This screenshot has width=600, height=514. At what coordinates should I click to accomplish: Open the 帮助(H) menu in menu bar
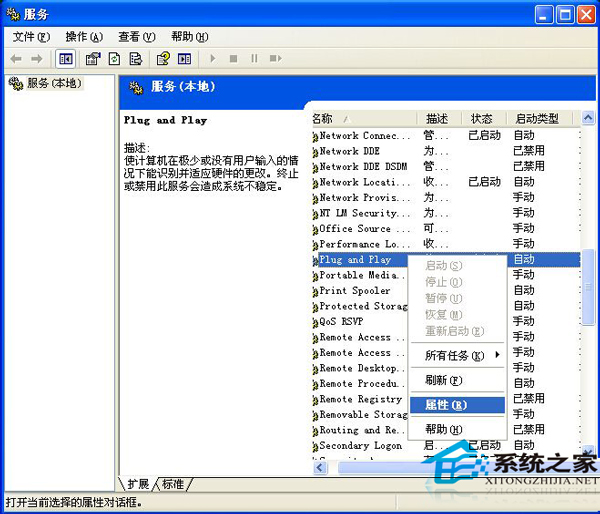[189, 37]
